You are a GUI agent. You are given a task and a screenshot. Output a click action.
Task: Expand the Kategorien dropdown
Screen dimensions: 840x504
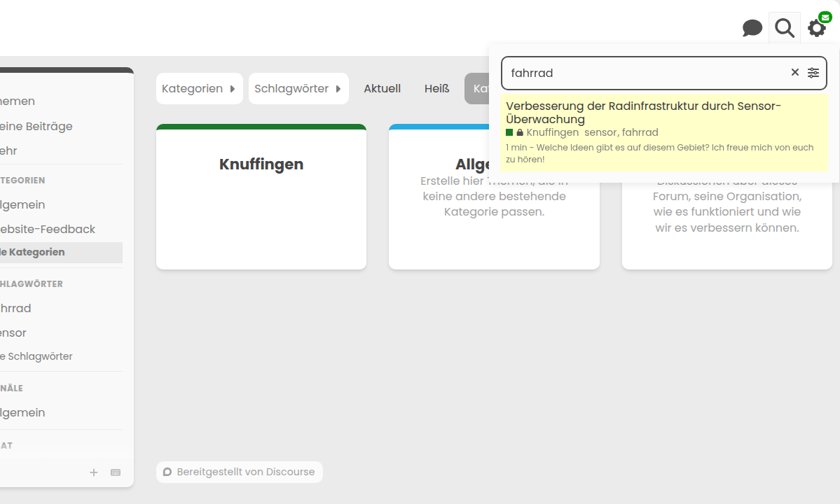point(199,89)
